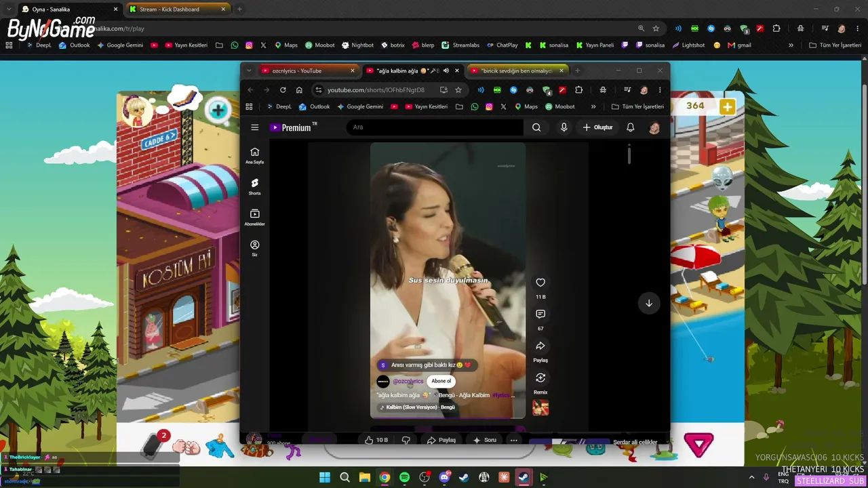Screen dimensions: 868x488
Task: Start voice search with microphone icon
Action: click(x=564, y=127)
